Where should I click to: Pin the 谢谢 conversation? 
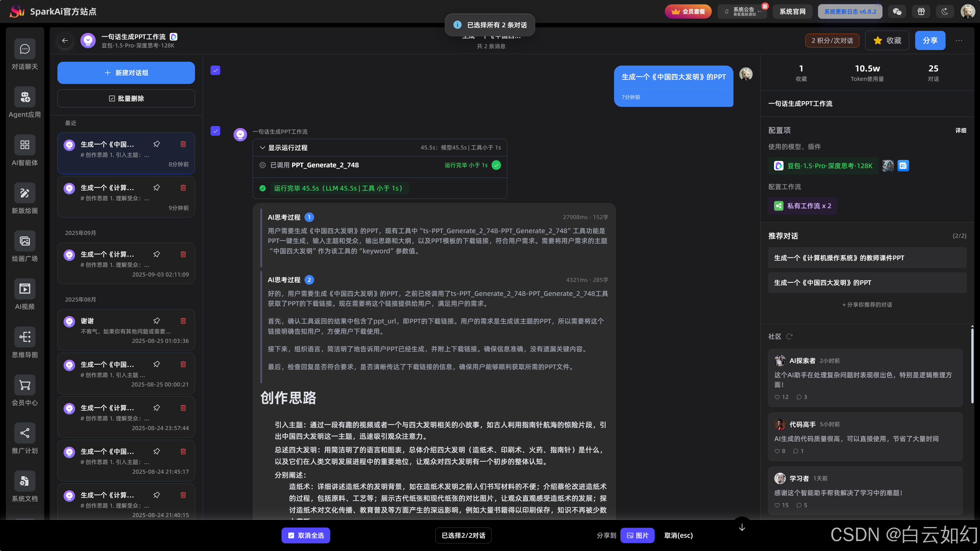[x=156, y=321]
